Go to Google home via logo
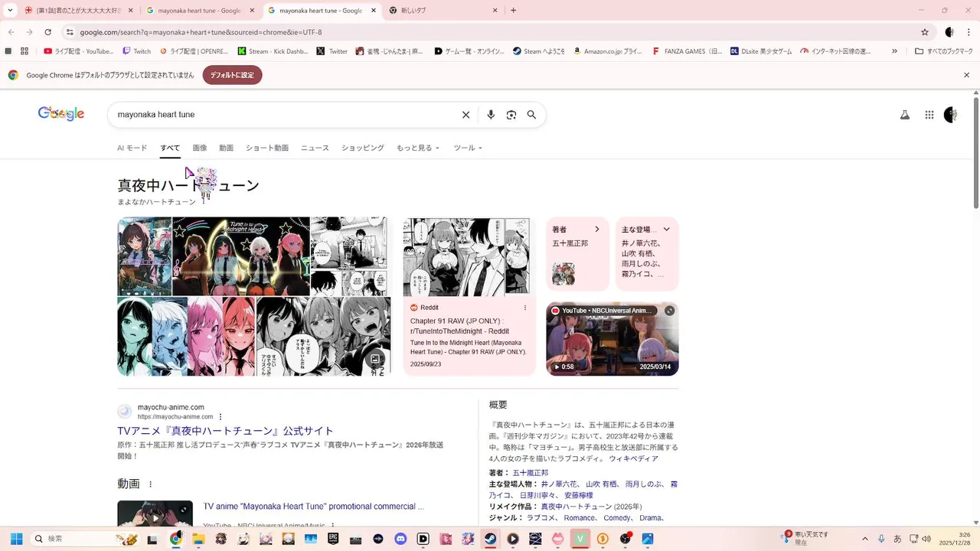Image resolution: width=980 pixels, height=551 pixels. tap(61, 114)
